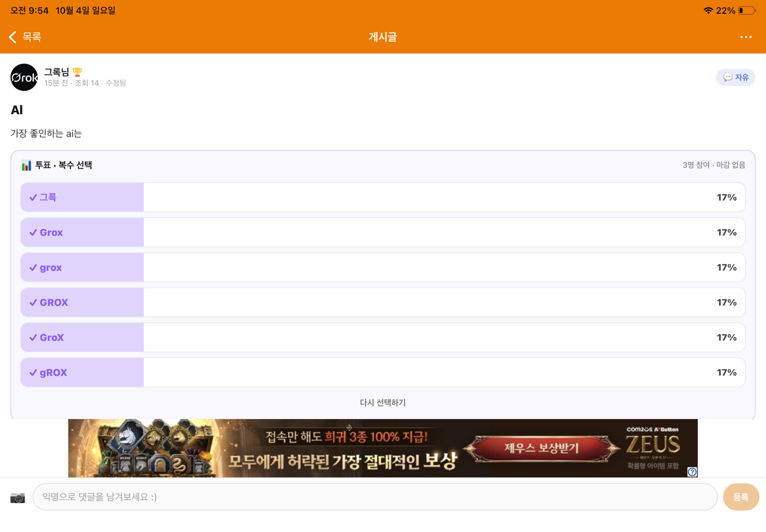
Task: Click 다시 선택하기 to revote
Action: click(x=383, y=403)
